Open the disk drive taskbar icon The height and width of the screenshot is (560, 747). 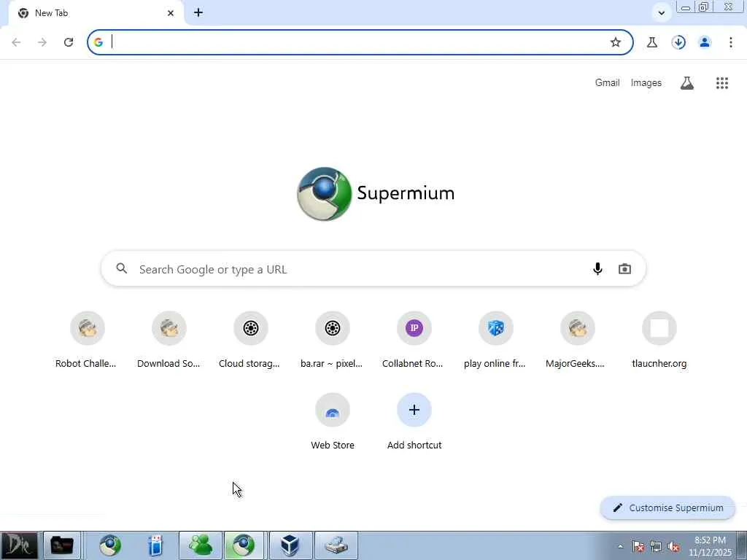[336, 545]
